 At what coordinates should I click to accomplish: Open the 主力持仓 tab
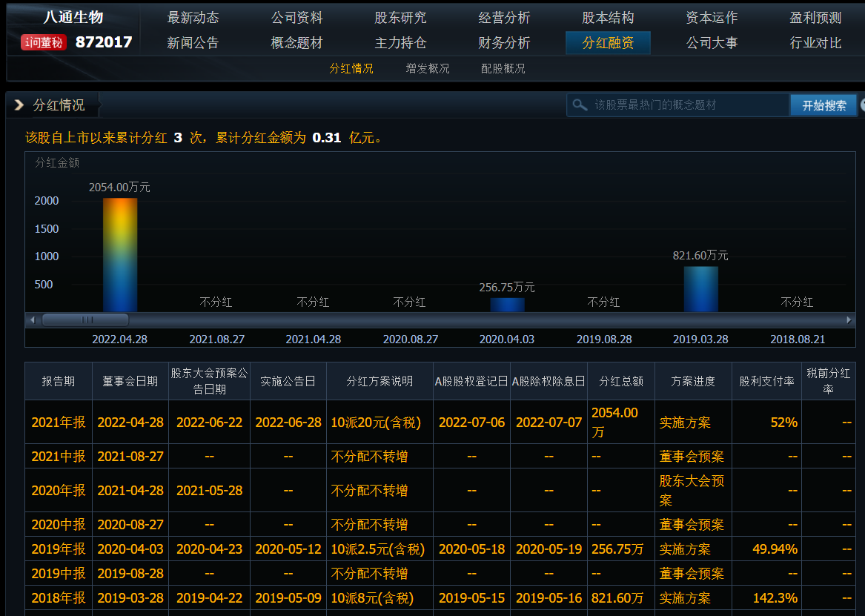click(400, 42)
